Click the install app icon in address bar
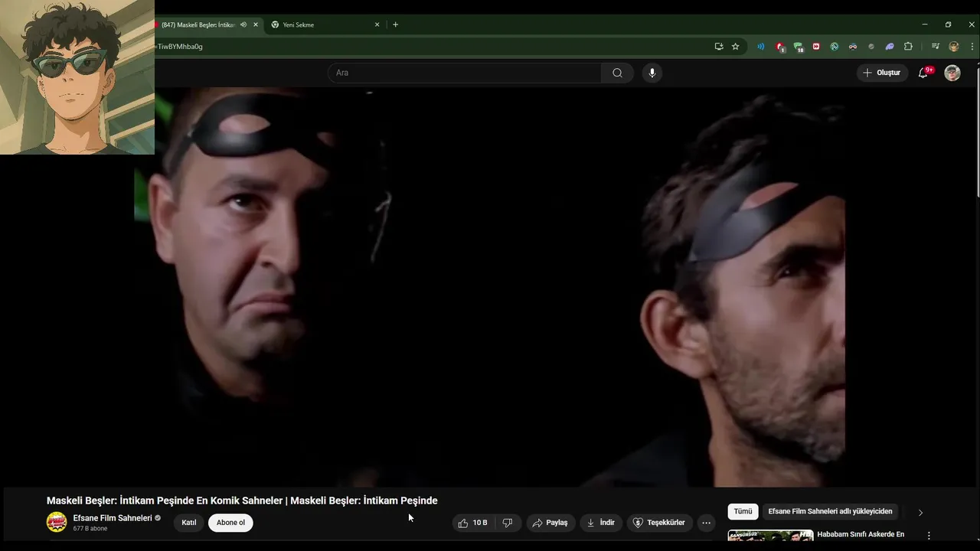The height and width of the screenshot is (551, 980). 719,47
